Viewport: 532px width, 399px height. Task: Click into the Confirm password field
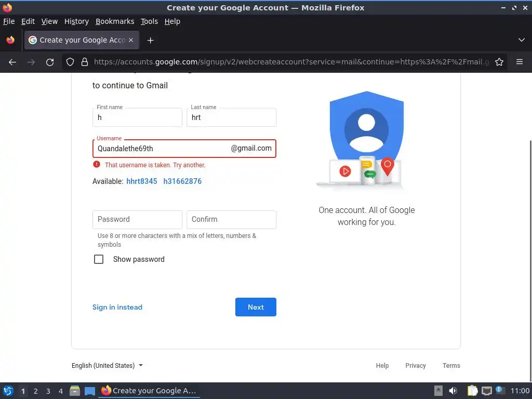(231, 220)
